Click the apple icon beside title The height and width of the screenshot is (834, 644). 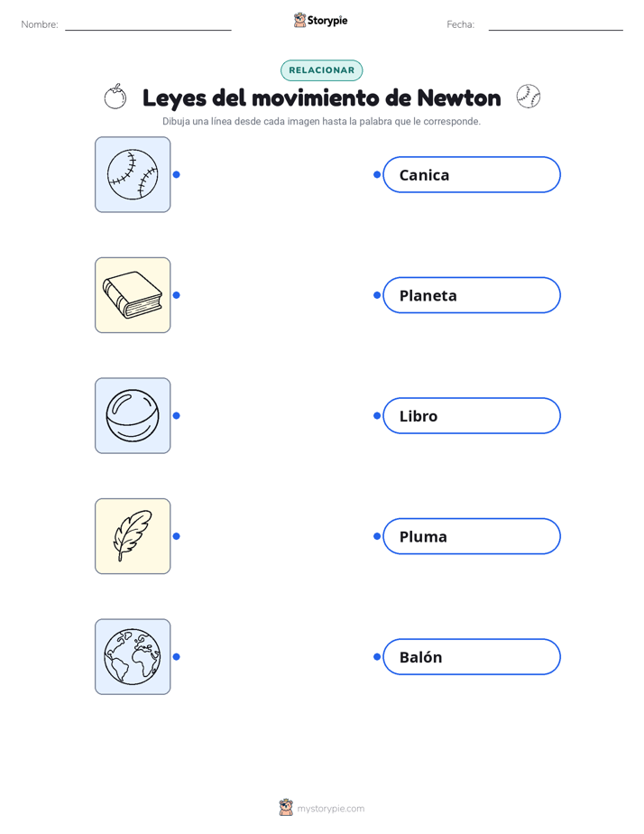(115, 97)
